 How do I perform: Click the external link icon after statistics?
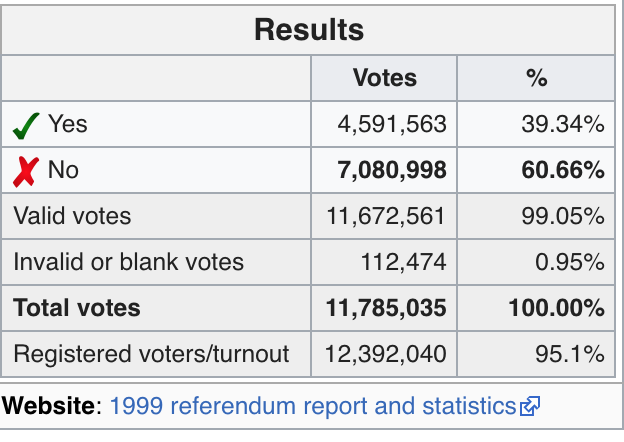pyautogui.click(x=530, y=407)
